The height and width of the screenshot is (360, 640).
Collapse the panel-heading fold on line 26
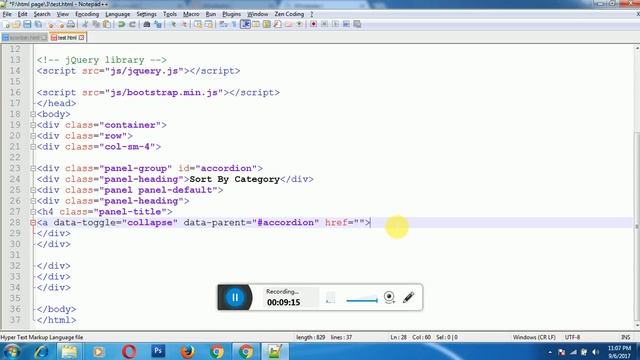coord(33,201)
